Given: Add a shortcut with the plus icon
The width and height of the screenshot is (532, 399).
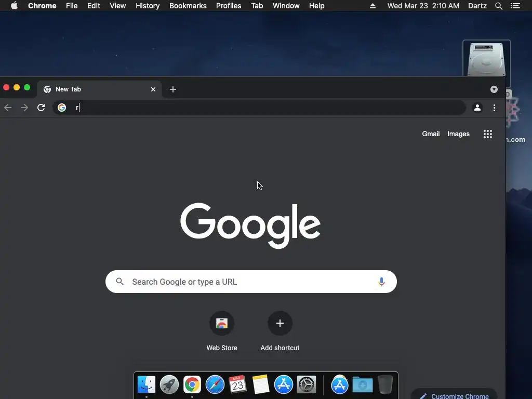Looking at the screenshot, I should [280, 323].
